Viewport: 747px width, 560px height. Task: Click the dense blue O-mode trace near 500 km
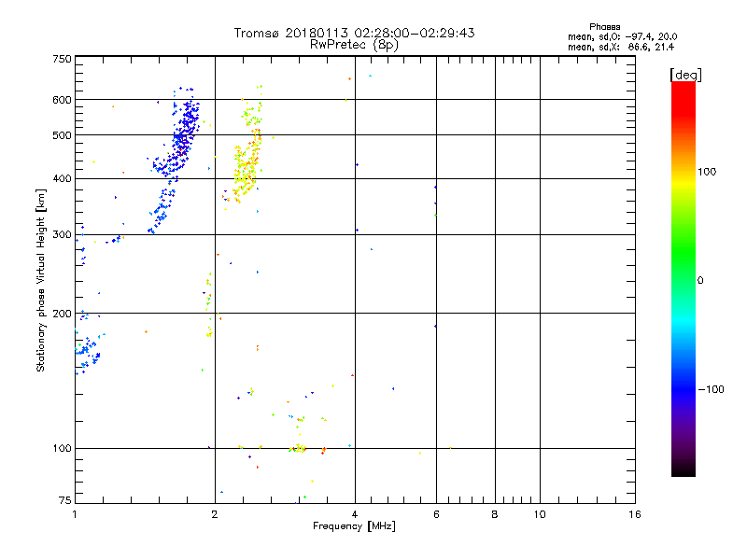pyautogui.click(x=183, y=135)
